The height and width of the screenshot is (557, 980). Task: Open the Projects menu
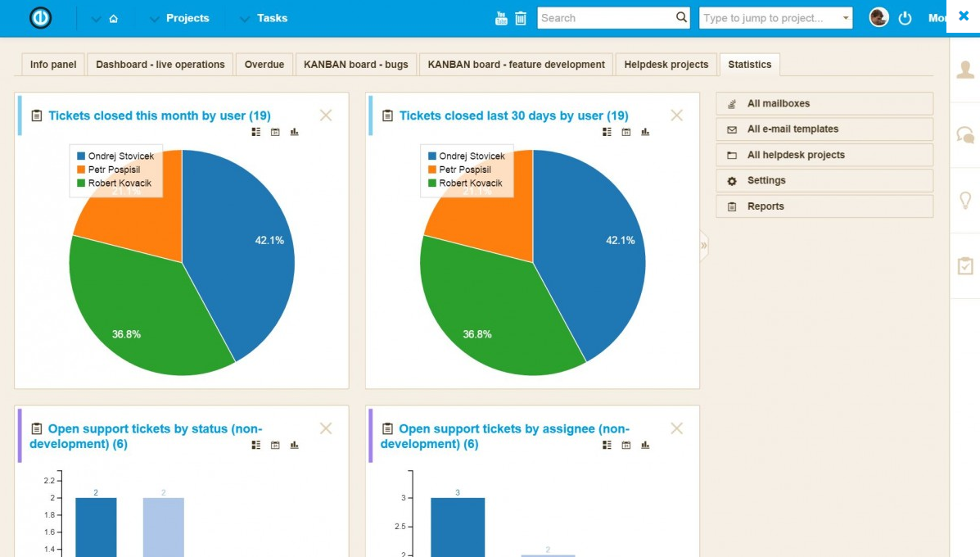(x=187, y=18)
